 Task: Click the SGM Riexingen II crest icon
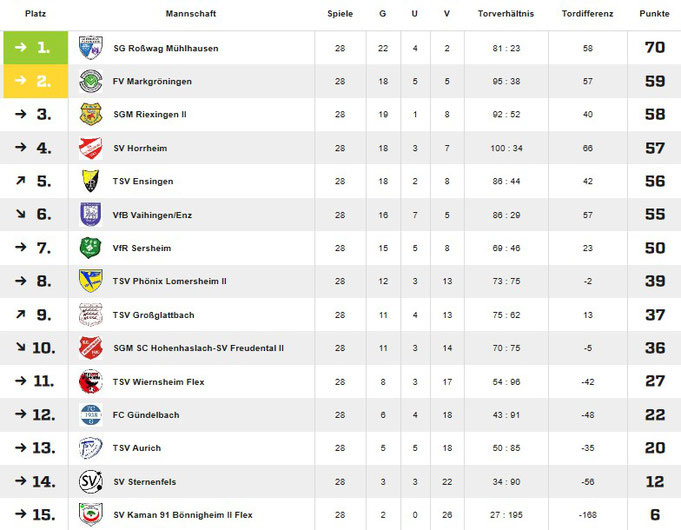[x=91, y=114]
